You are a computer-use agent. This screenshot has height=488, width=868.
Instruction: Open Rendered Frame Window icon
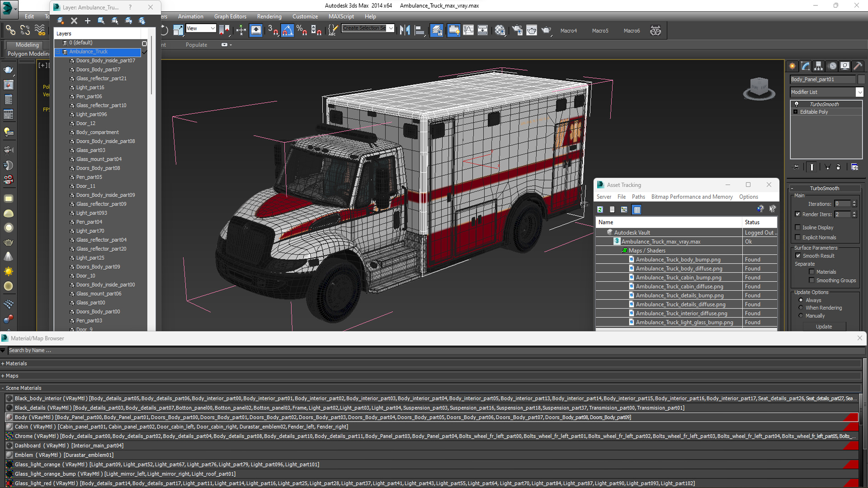532,30
